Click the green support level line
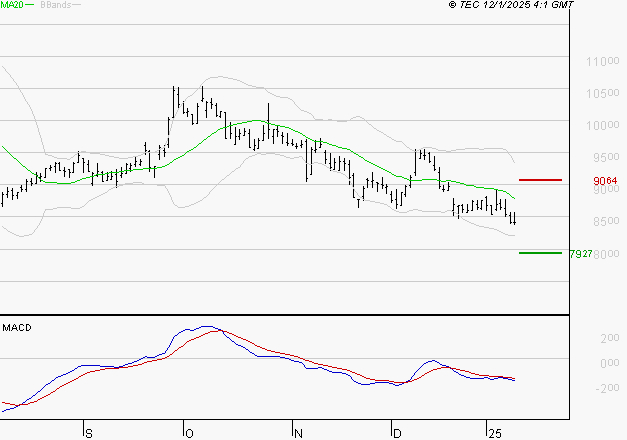This screenshot has height=440, width=627. pyautogui.click(x=540, y=253)
